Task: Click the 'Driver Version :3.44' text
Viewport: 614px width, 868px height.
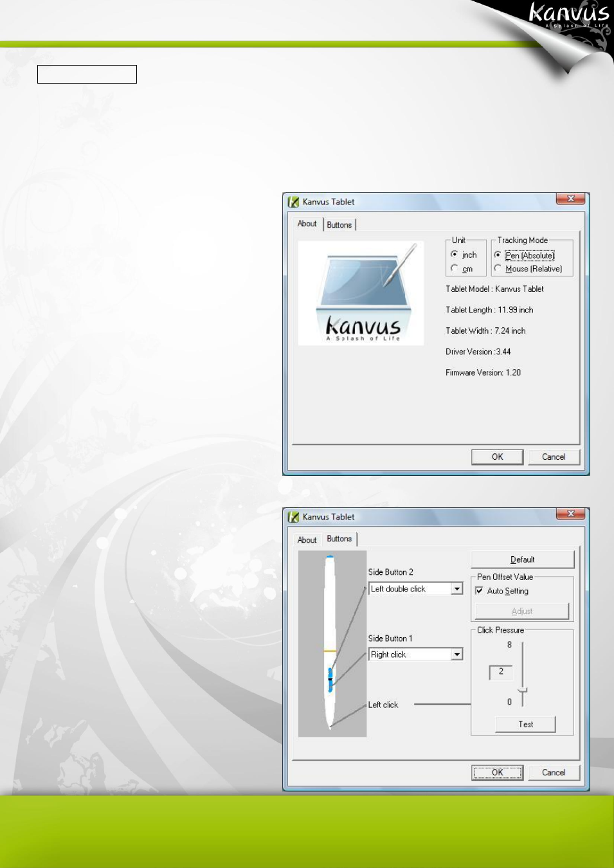Action: coord(478,352)
